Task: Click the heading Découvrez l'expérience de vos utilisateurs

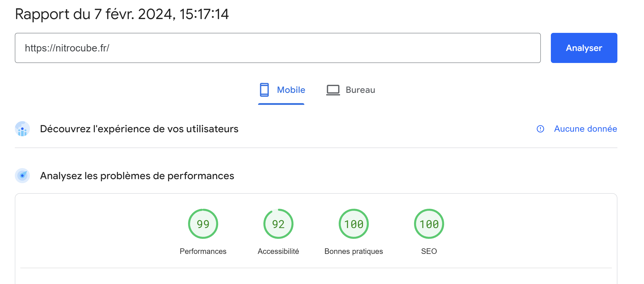Action: [x=139, y=129]
